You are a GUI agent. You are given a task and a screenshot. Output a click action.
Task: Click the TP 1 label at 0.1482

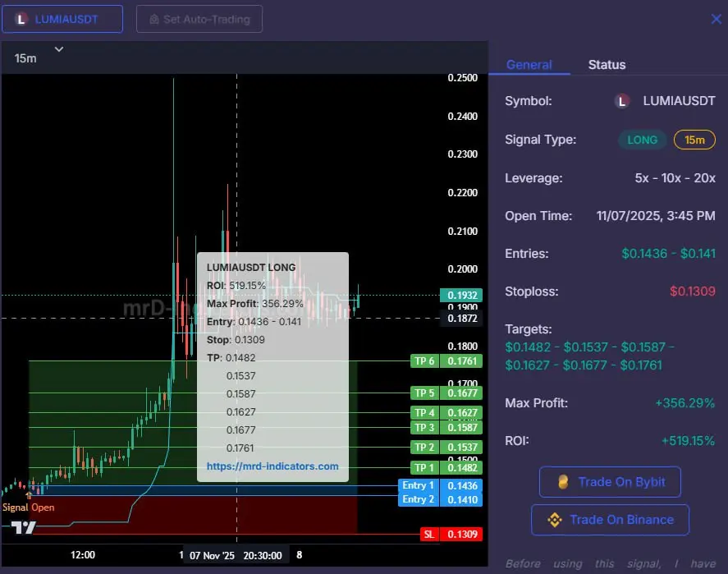pos(446,467)
